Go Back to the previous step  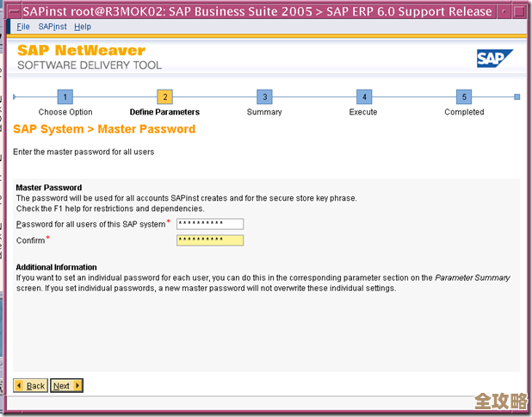tap(30, 385)
